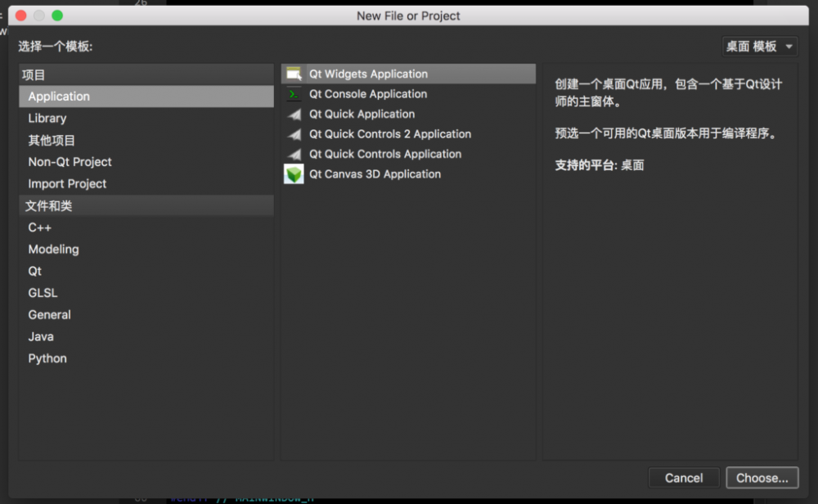This screenshot has width=818, height=504.
Task: Select the Modeling file category
Action: click(x=146, y=250)
